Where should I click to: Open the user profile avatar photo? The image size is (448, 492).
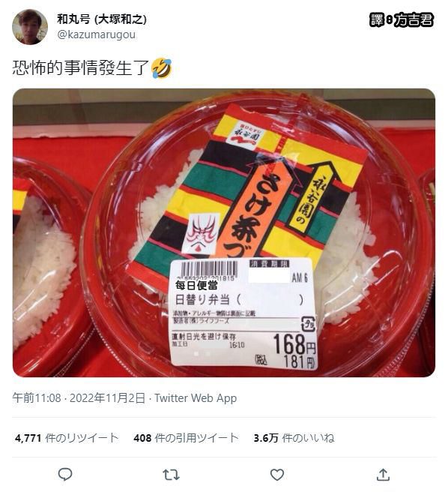click(30, 27)
